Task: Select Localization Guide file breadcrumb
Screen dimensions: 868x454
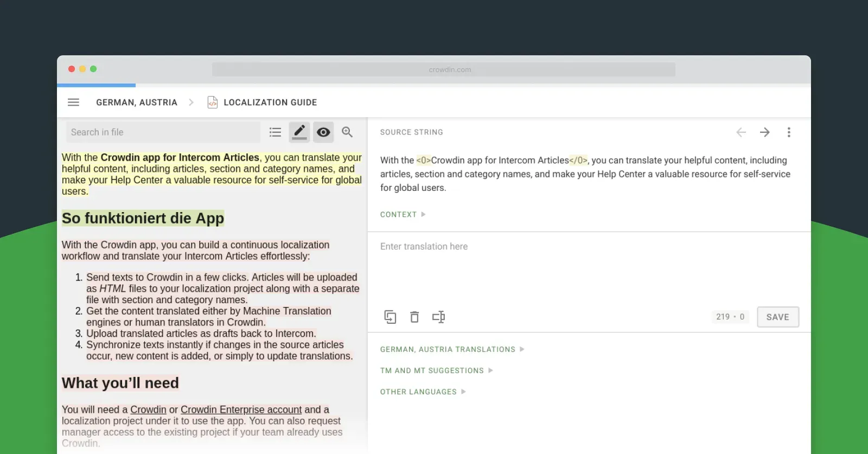Action: (x=270, y=103)
